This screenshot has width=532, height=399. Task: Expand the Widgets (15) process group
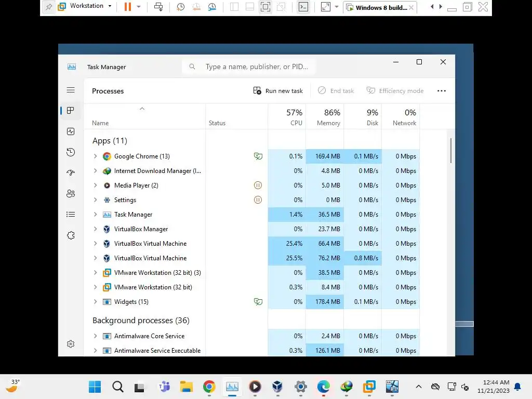96,302
